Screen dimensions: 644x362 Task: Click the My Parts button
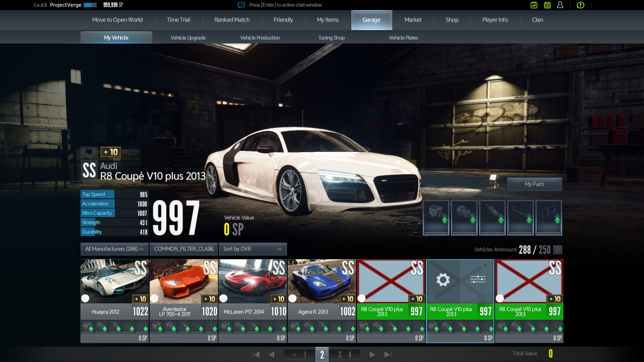point(534,184)
